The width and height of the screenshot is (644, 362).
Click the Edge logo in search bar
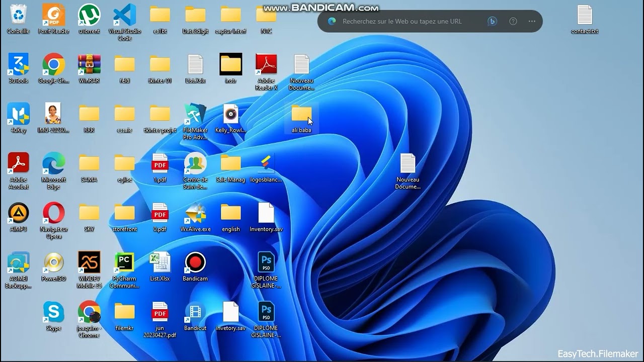pos(332,21)
